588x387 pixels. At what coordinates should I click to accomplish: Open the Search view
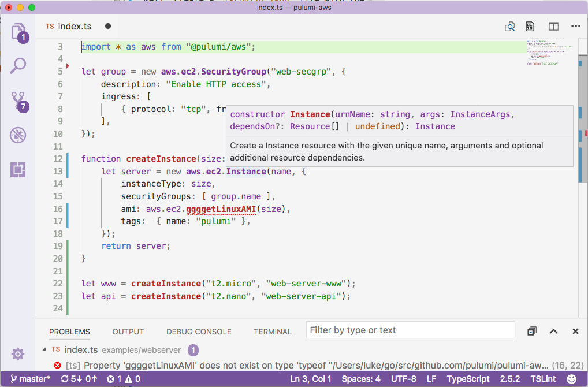point(17,66)
